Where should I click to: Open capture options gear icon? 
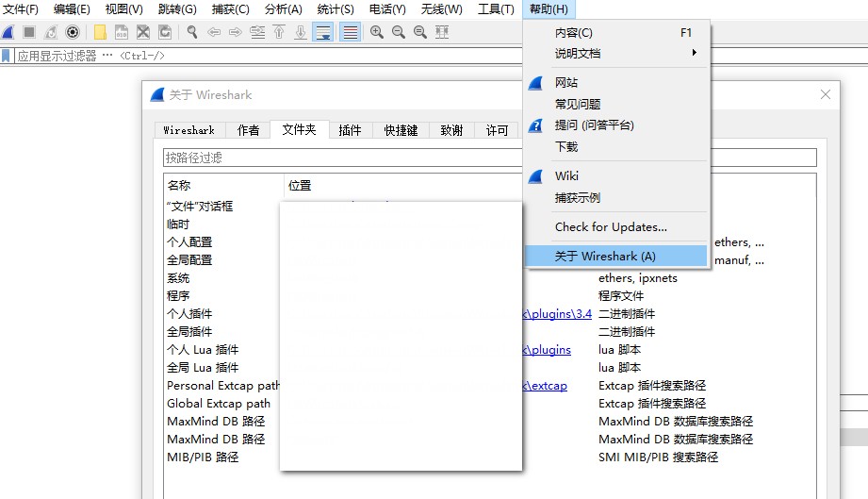[x=73, y=32]
